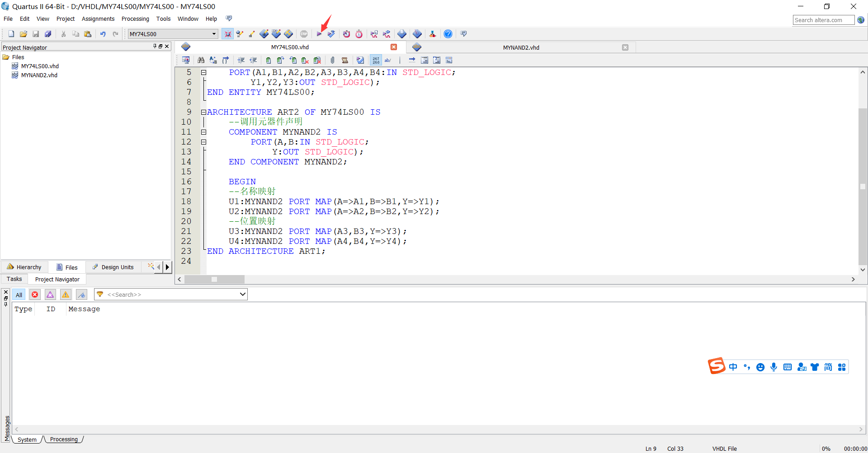Launch TimeQuest Timing Analyzer icon
The height and width of the screenshot is (453, 868).
pos(359,34)
